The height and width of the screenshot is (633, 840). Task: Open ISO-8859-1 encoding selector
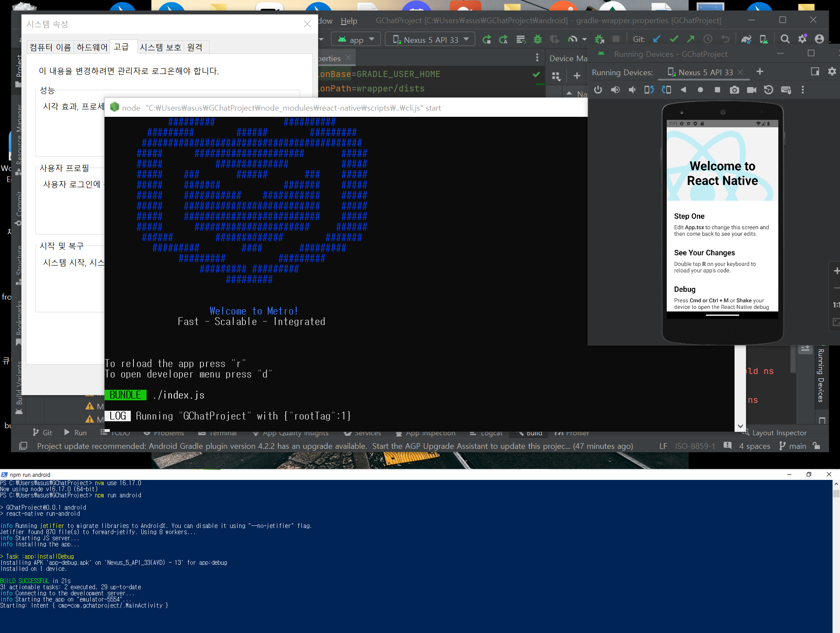pos(695,446)
